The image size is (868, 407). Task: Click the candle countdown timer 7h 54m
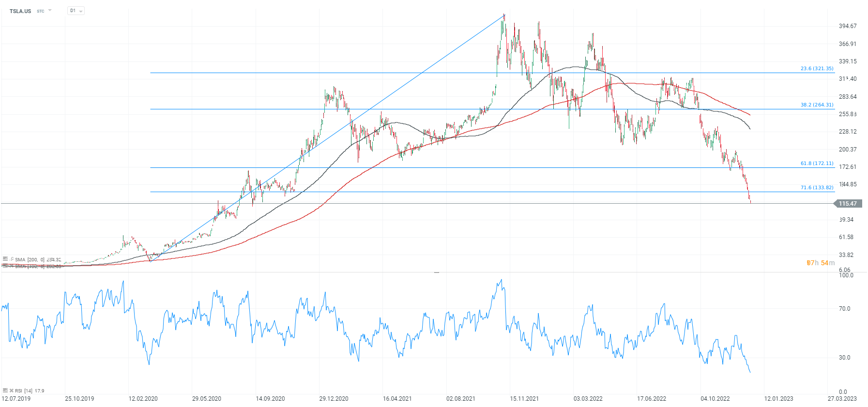click(x=821, y=263)
